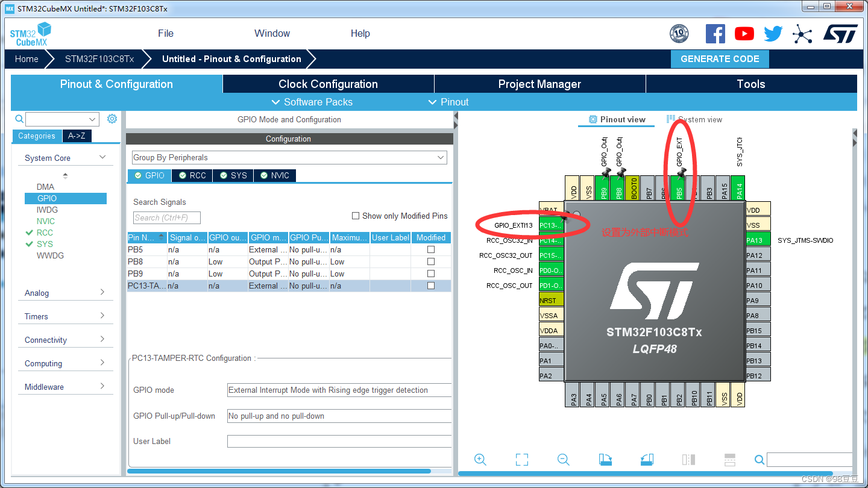Viewport: 868px width, 488px height.
Task: Open the File menu
Action: 166,34
